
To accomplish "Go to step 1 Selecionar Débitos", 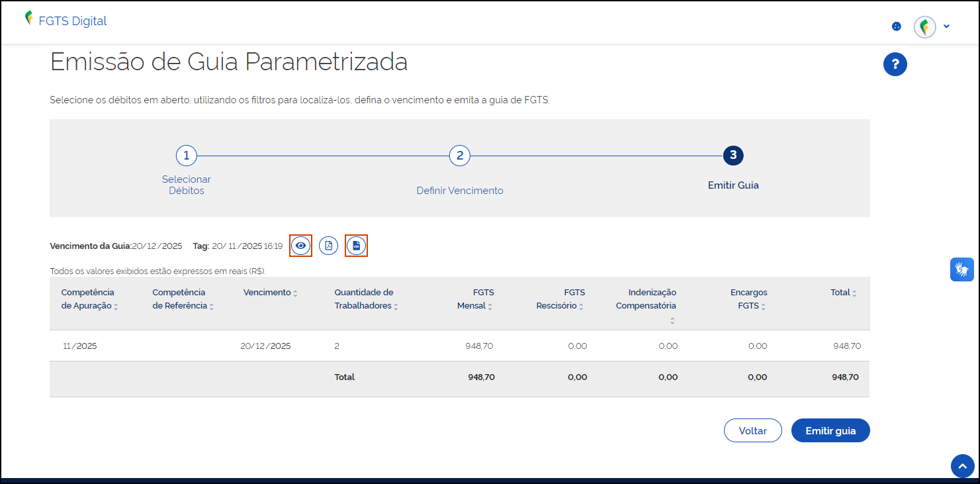I will click(187, 156).
